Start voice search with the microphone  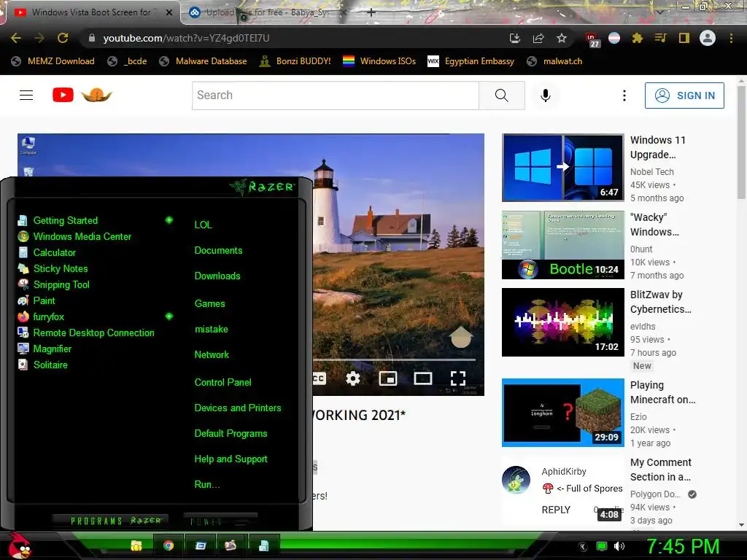546,96
